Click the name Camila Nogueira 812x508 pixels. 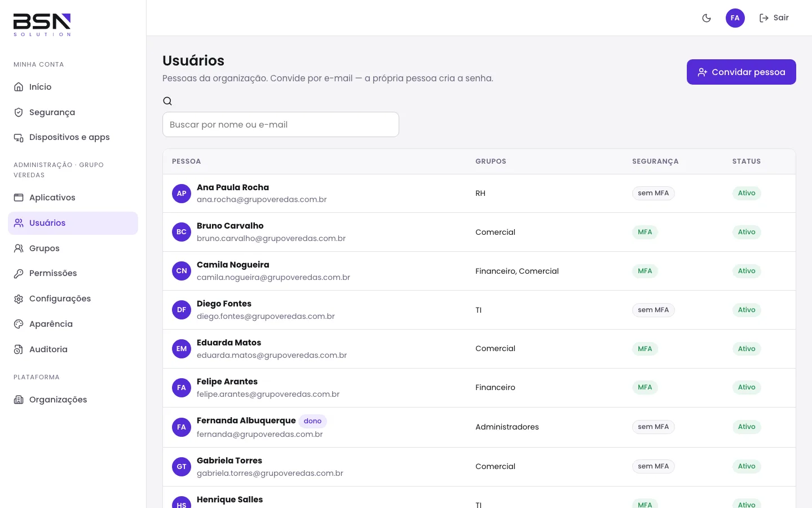tap(233, 265)
